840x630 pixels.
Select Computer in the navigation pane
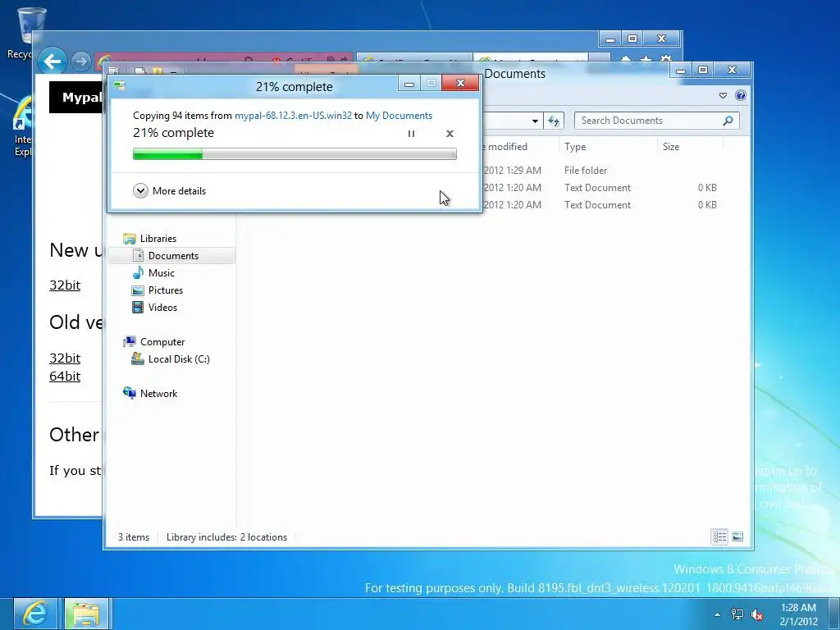tap(162, 342)
